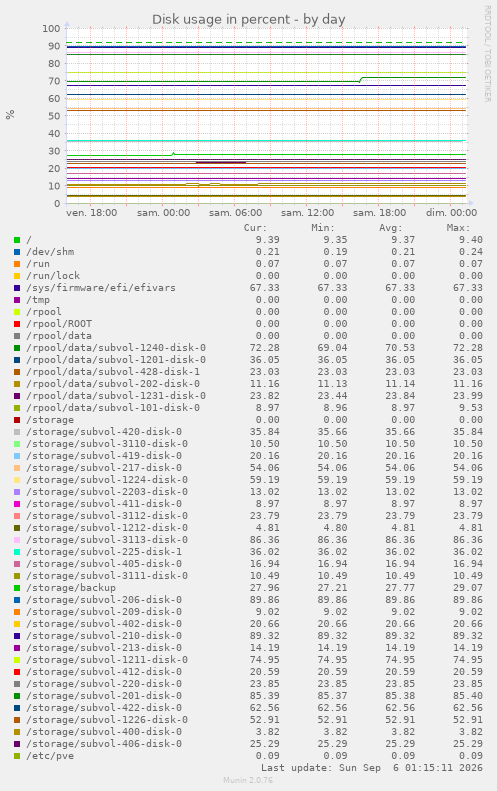Click the Last update timestamp line
The height and width of the screenshot is (791, 497).
tap(372, 768)
